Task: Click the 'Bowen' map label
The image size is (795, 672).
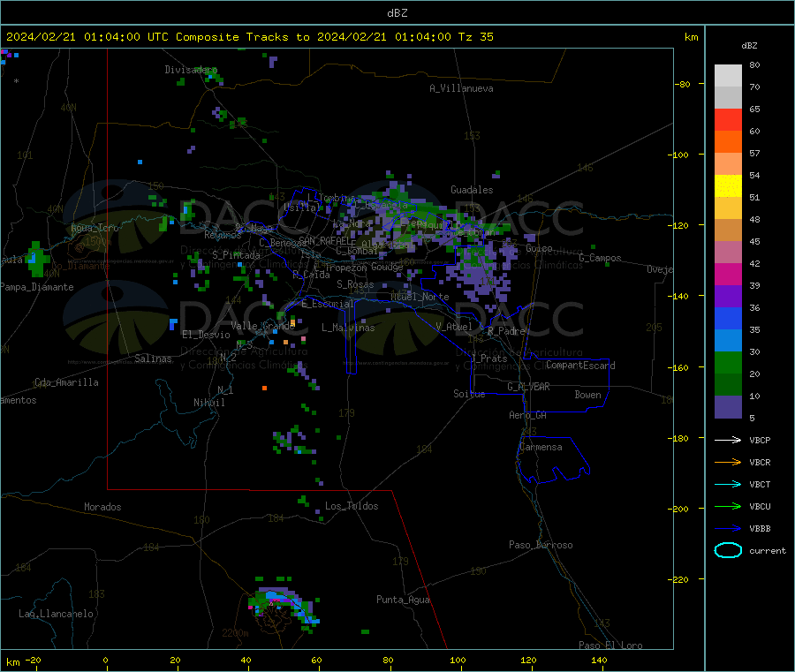Action: (587, 395)
